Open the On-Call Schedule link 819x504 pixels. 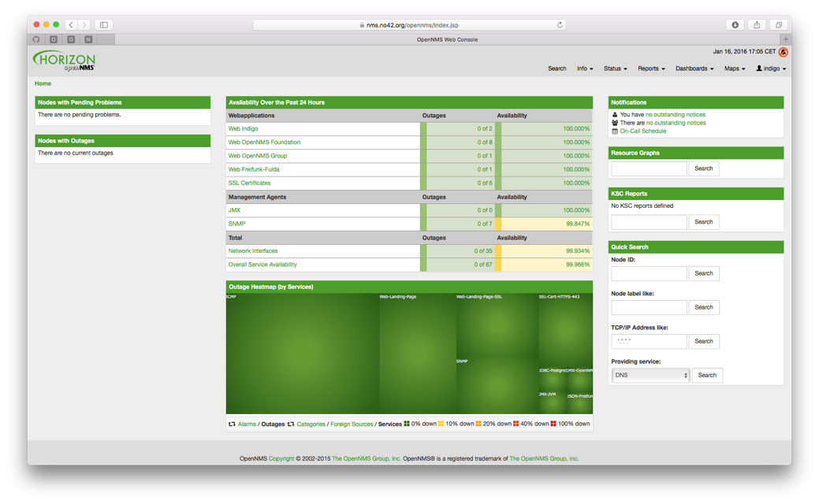(x=642, y=132)
